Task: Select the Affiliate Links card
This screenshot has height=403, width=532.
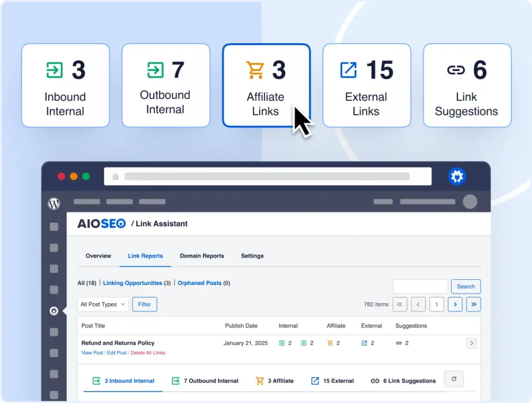Action: pos(266,85)
